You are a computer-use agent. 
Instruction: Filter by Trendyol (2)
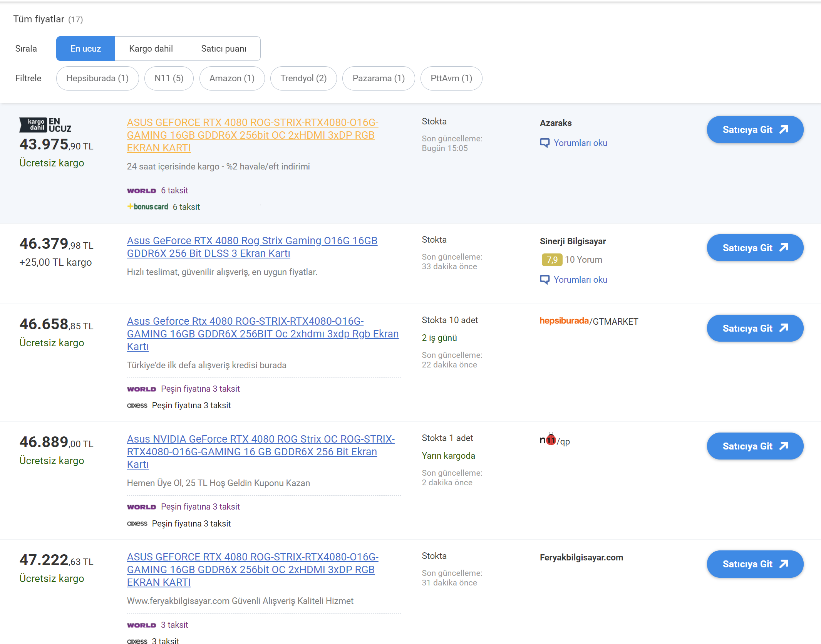(303, 78)
